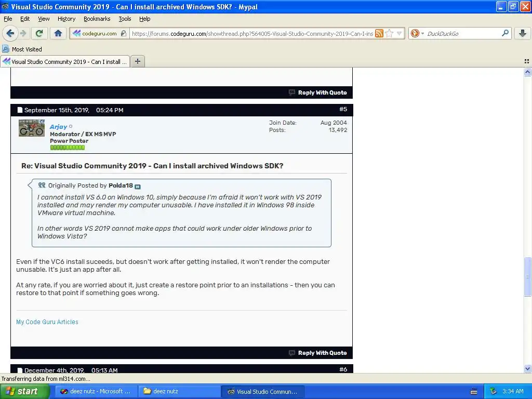Click the vertical scrollbar down arrow

(527, 369)
